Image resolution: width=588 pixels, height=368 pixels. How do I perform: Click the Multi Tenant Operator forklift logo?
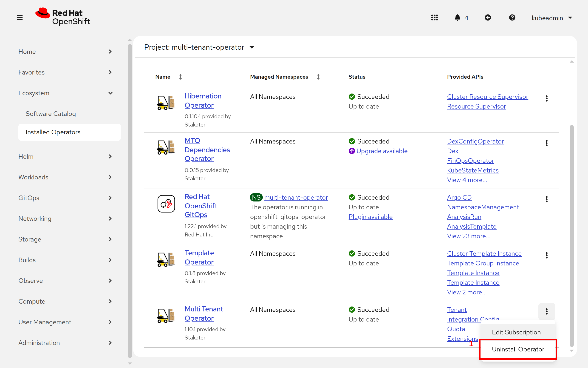[x=166, y=316]
